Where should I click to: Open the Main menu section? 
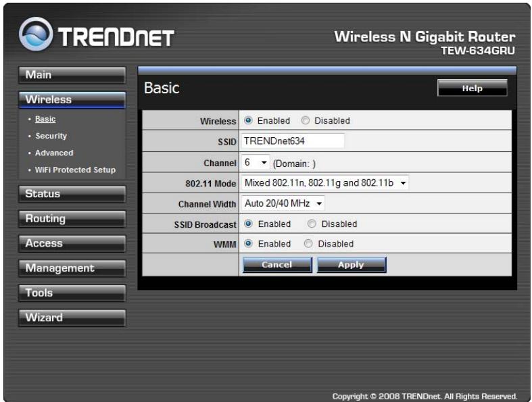tap(72, 75)
